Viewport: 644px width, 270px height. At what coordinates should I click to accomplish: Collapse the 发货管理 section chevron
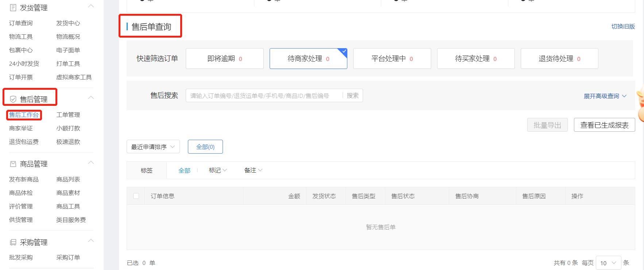(91, 6)
